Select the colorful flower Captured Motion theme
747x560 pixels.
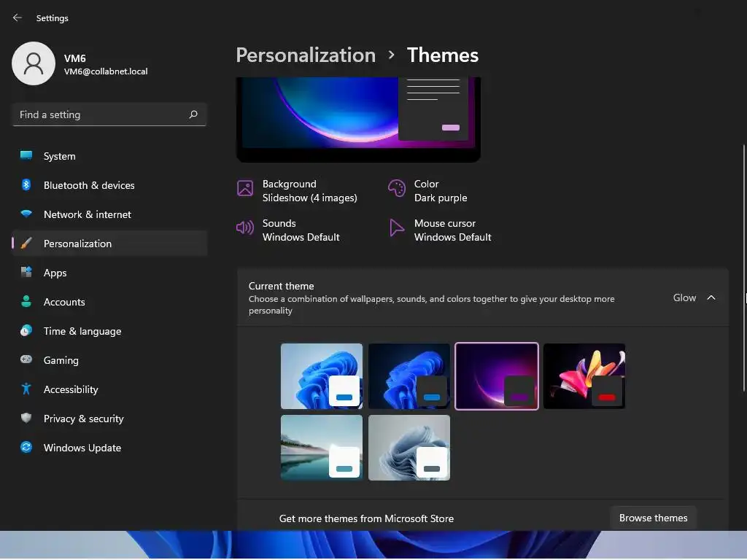click(584, 376)
